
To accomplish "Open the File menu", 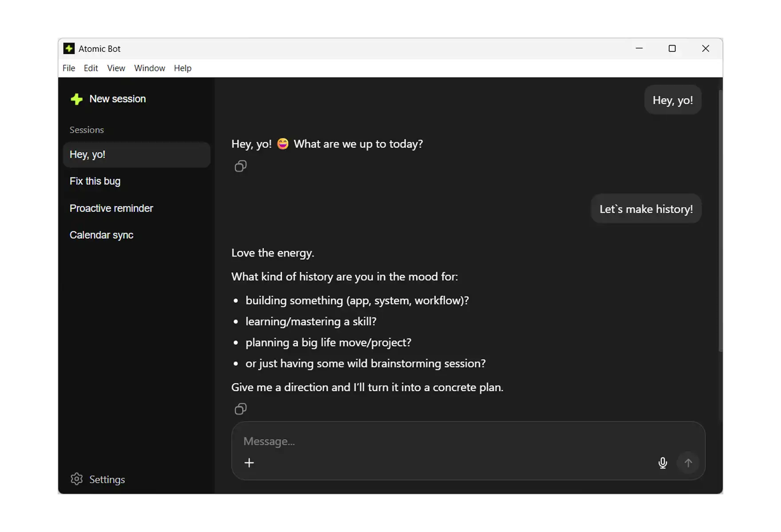I will tap(68, 68).
